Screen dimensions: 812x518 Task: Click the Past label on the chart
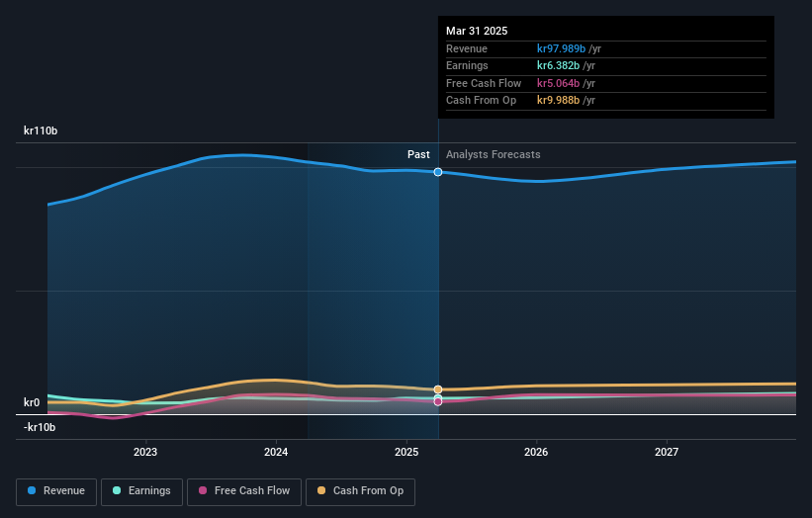(x=418, y=154)
